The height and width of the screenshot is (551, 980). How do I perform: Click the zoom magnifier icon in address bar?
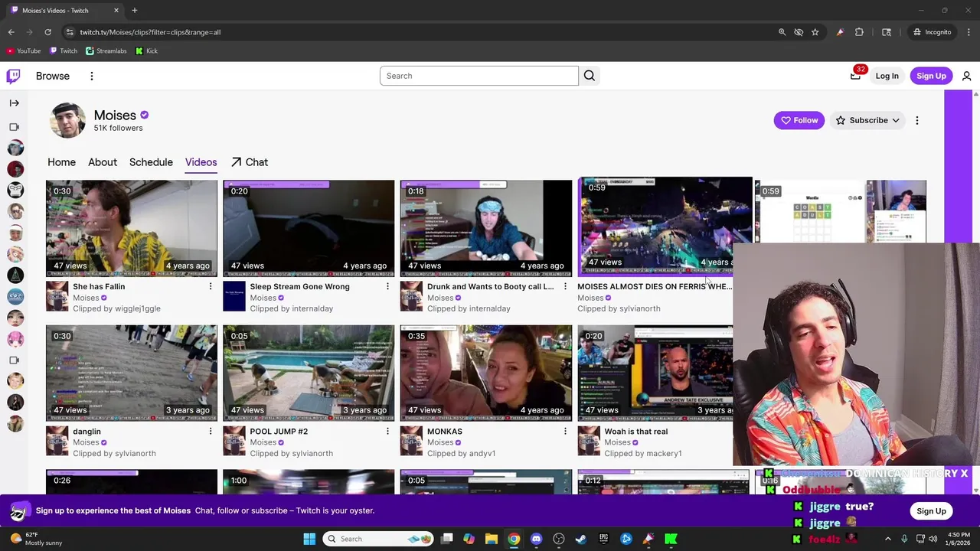click(x=782, y=32)
